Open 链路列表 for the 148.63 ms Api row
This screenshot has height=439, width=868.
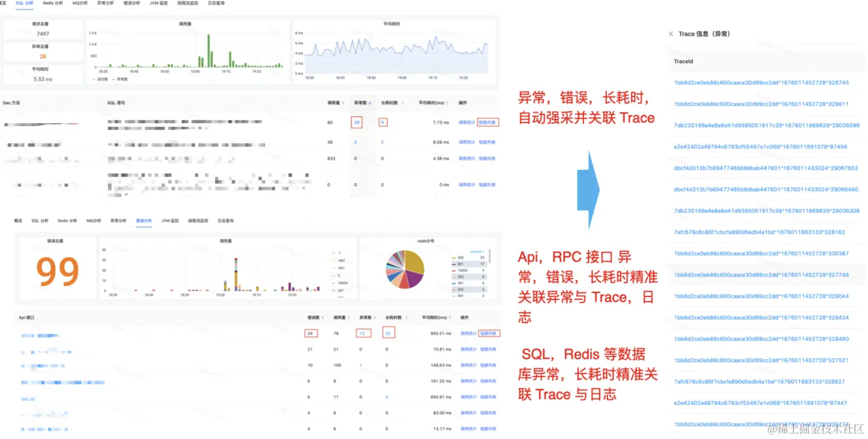point(488,365)
